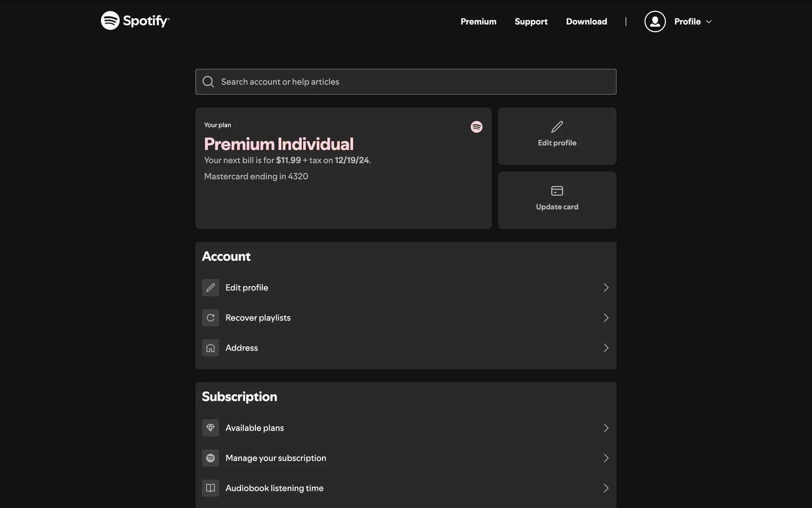The image size is (812, 508).
Task: Expand the Edit profile row chevron
Action: tap(606, 287)
